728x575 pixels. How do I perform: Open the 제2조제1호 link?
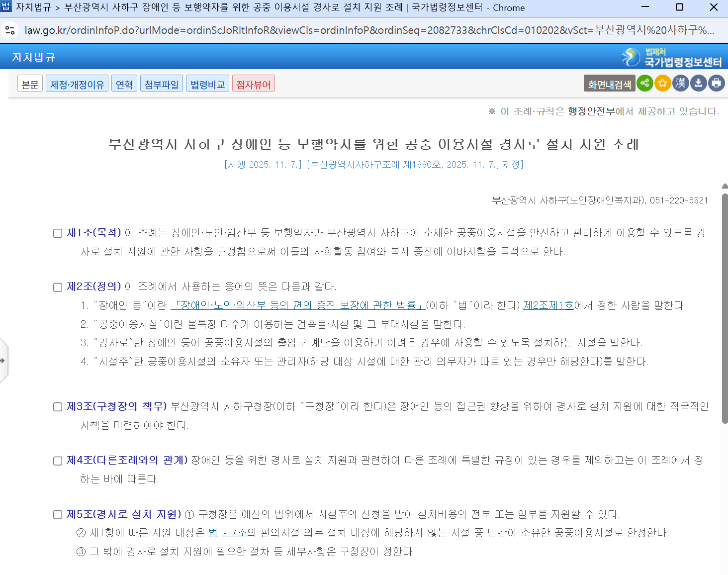tap(548, 305)
